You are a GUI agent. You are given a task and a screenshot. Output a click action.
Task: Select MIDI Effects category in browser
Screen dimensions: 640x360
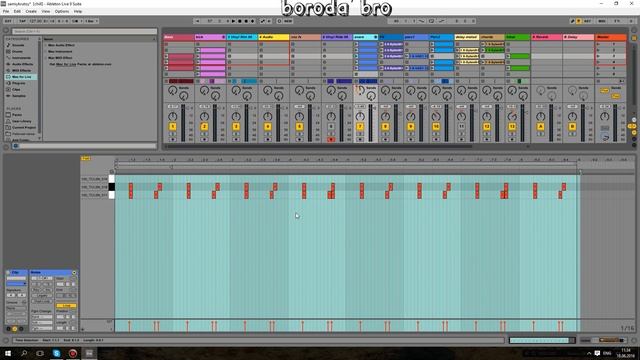[21, 70]
